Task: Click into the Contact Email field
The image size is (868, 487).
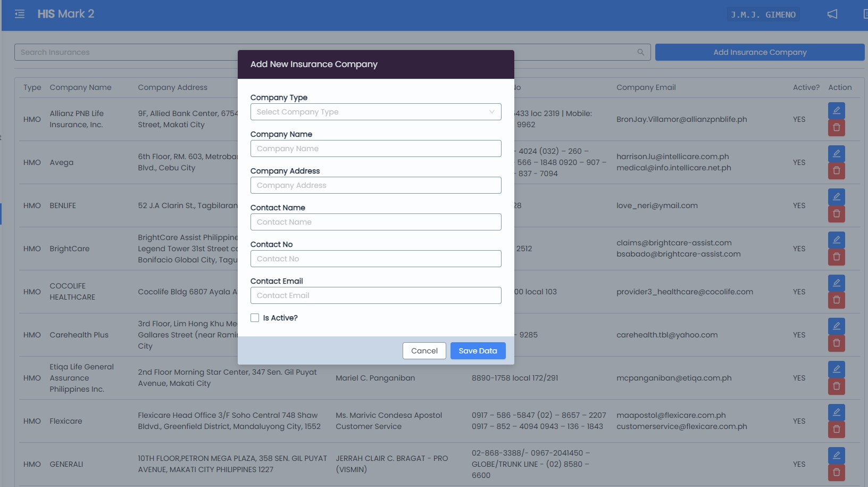Action: [375, 295]
